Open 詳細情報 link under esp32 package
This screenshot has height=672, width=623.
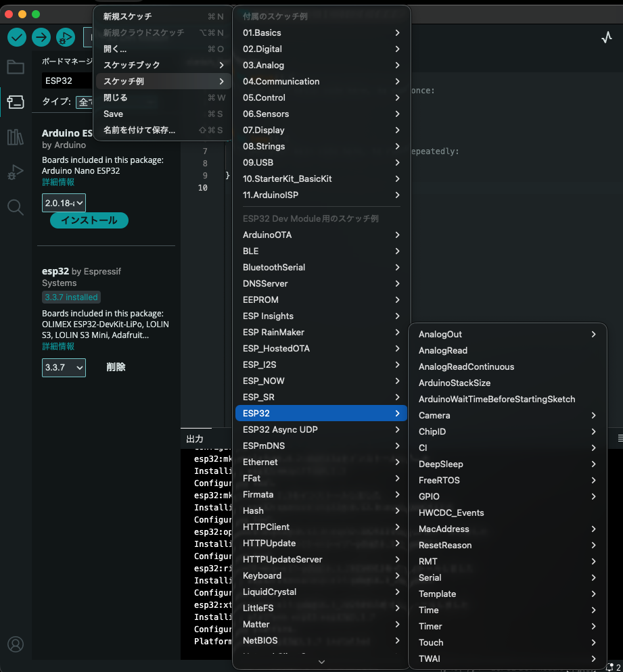(58, 346)
